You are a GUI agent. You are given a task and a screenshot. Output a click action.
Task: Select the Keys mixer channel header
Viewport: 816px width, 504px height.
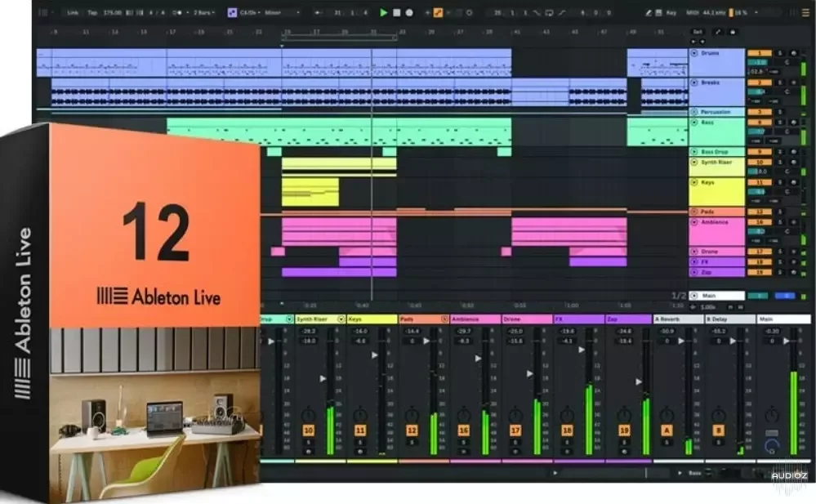coord(372,319)
